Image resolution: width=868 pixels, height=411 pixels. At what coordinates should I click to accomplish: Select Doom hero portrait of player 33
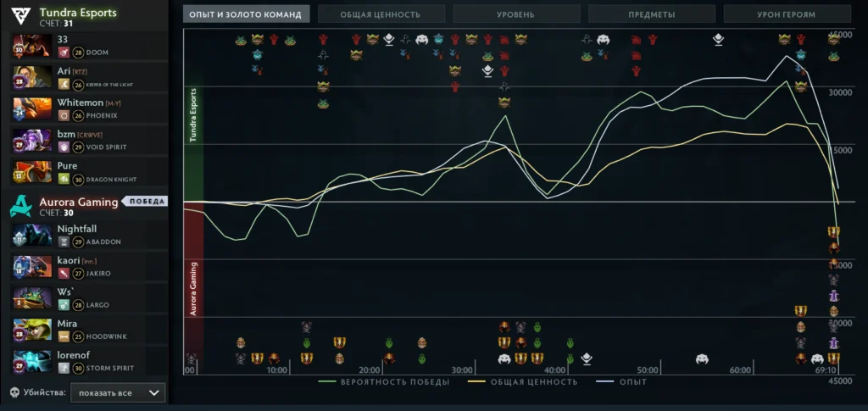click(31, 46)
